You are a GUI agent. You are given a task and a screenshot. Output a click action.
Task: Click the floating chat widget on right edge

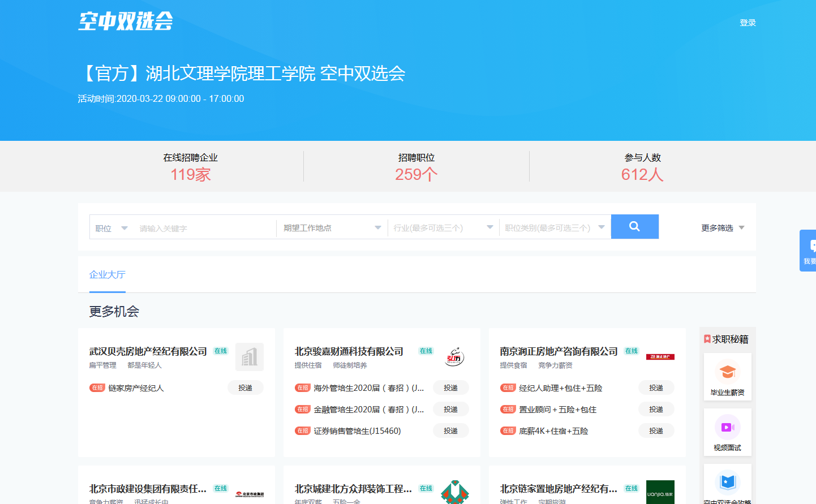click(809, 251)
